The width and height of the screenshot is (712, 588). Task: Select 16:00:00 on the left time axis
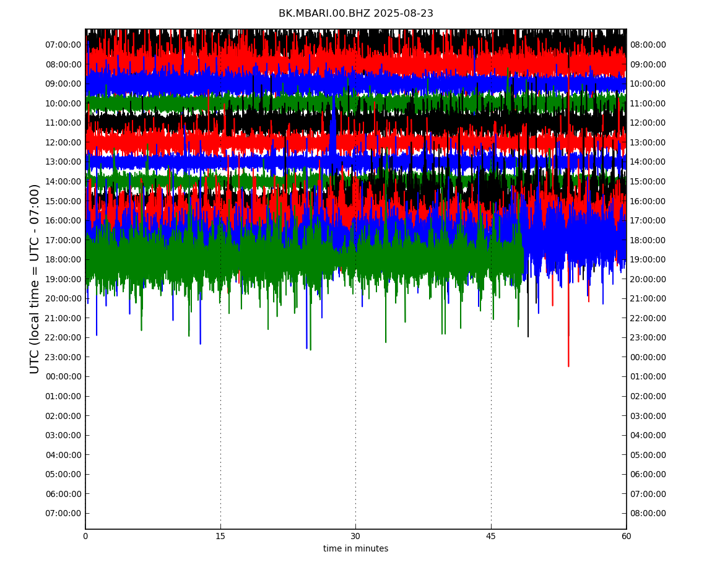64,221
